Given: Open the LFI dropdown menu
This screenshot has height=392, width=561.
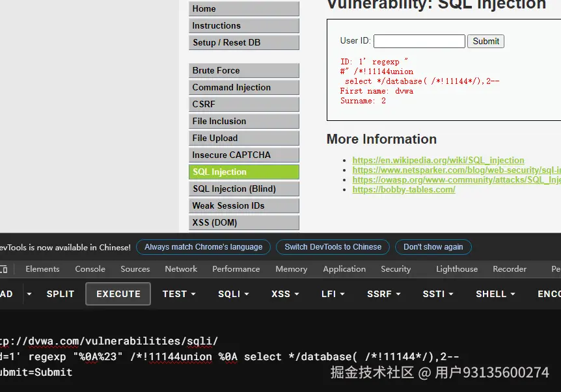Looking at the screenshot, I should 333,294.
